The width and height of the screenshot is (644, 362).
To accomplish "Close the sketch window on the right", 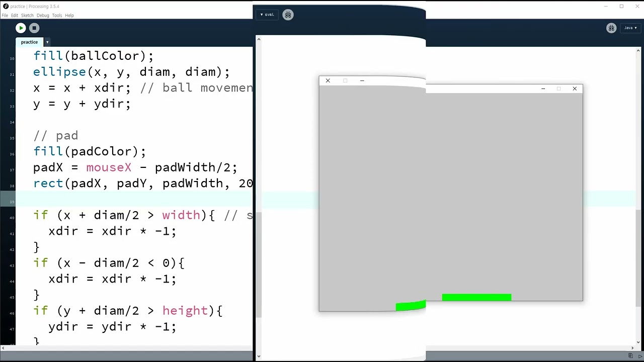I will click(x=575, y=89).
